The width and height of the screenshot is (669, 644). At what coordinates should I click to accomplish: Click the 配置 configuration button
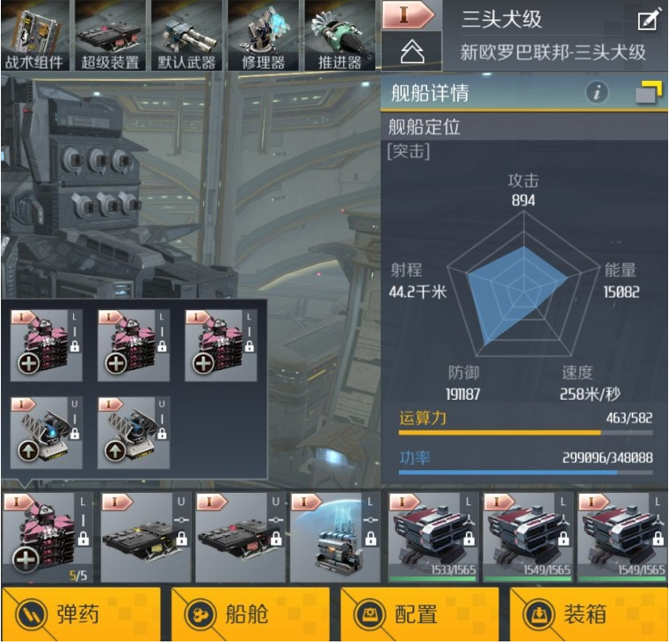pyautogui.click(x=420, y=615)
